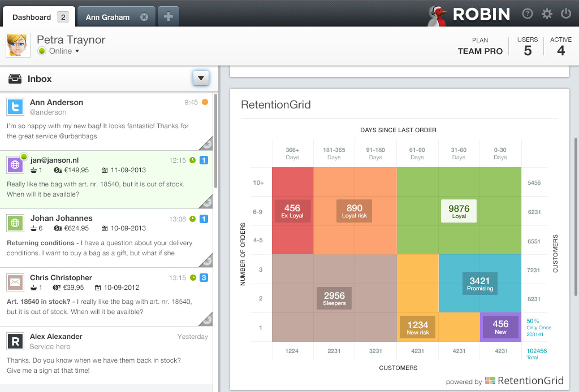Click the 50% Only Once 203141 link
579x392 pixels.
[539, 328]
